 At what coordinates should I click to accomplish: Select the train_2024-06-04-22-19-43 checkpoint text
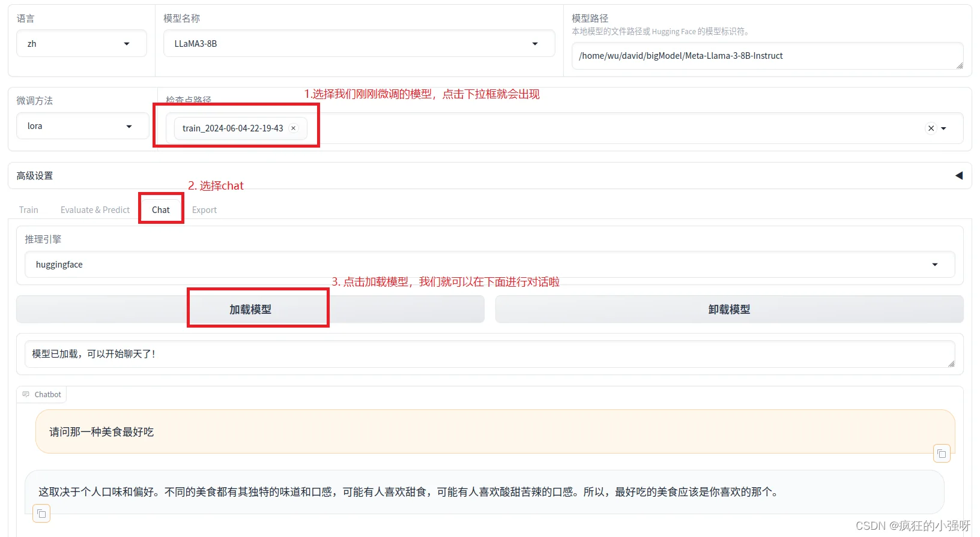click(x=233, y=128)
